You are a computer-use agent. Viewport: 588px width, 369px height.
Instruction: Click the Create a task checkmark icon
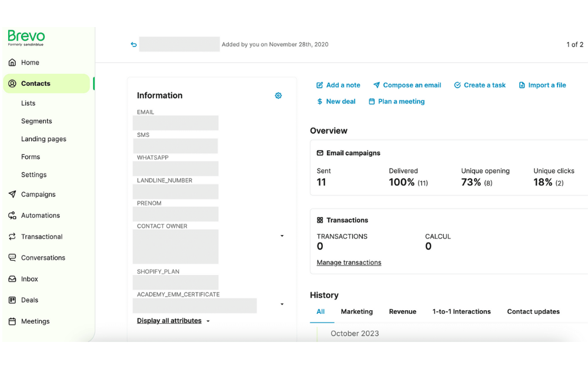coord(457,85)
